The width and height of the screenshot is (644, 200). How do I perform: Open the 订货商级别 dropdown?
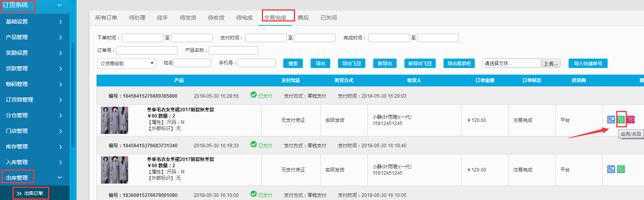(x=127, y=63)
